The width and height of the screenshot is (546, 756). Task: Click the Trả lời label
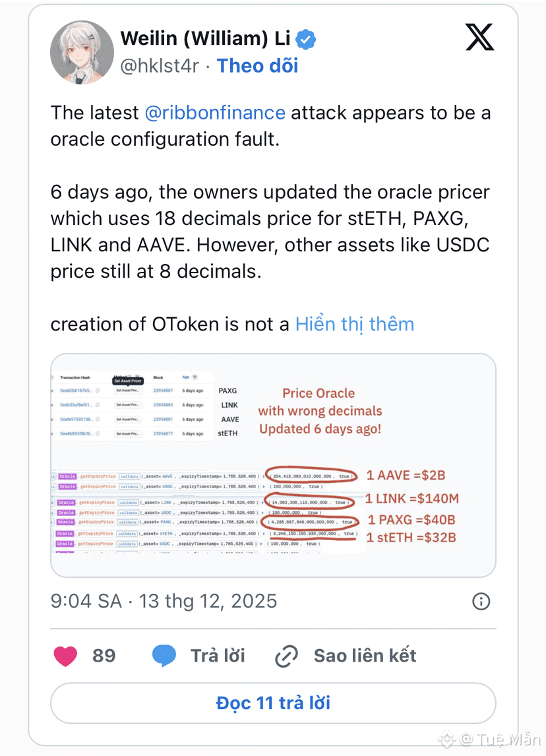tap(218, 655)
